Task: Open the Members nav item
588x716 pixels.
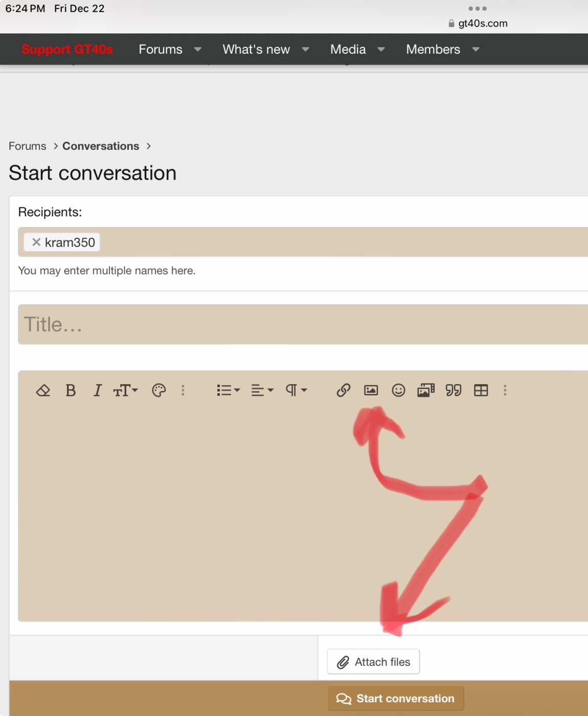Action: pos(433,50)
